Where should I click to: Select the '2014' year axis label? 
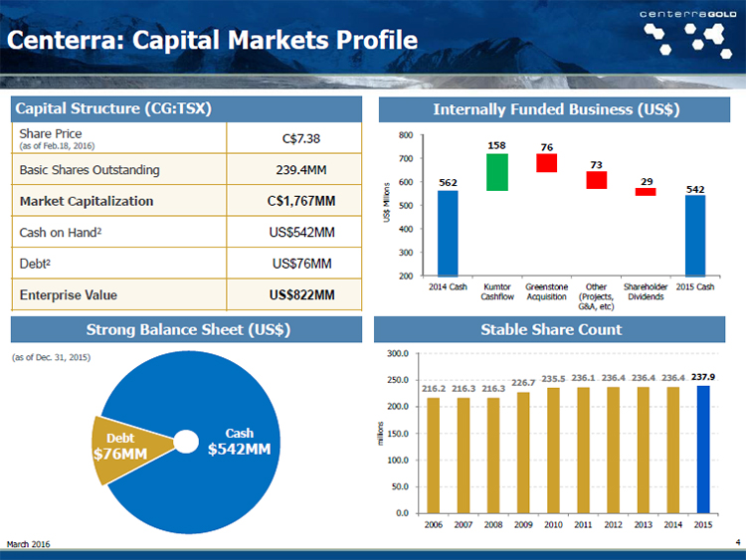pos(673,525)
